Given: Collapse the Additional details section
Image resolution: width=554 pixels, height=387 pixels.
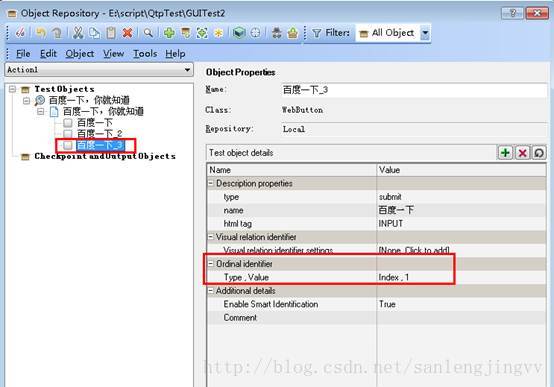Looking at the screenshot, I should click(x=211, y=291).
